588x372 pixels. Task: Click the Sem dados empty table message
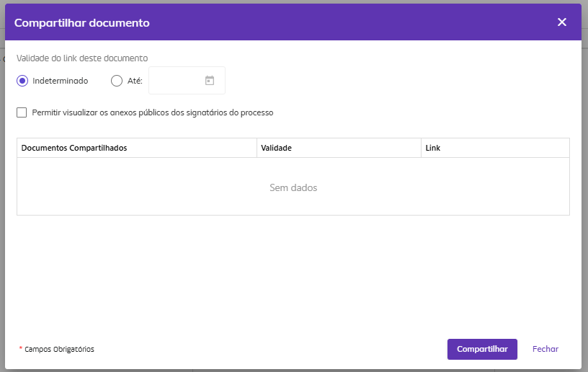click(293, 187)
